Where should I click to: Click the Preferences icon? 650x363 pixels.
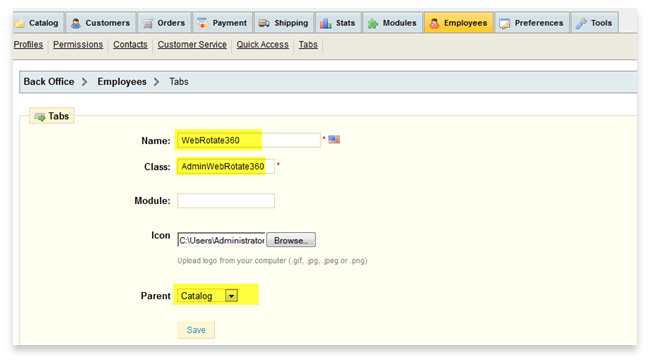click(x=504, y=24)
